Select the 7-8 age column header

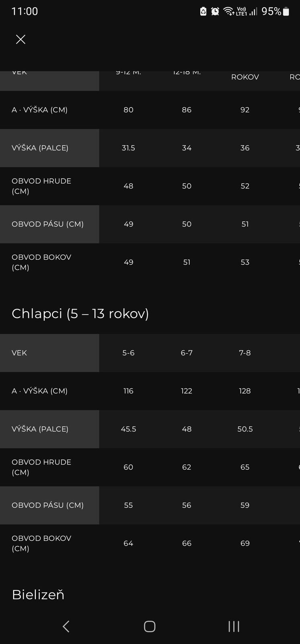tap(245, 353)
